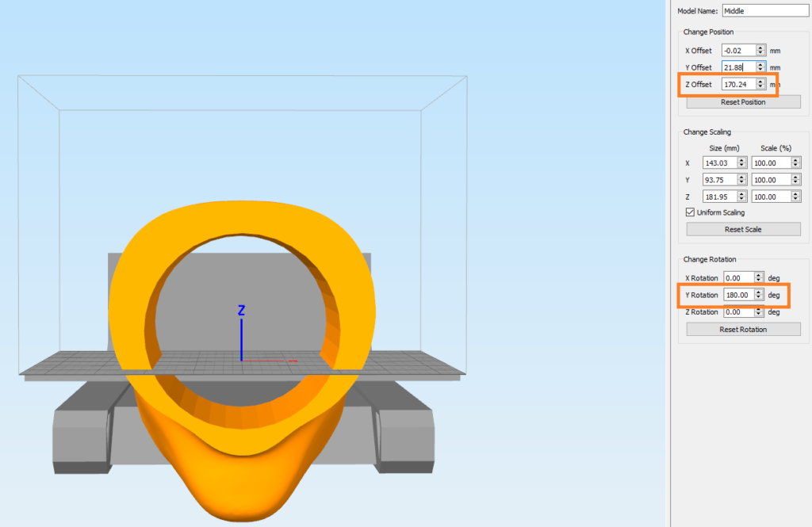The width and height of the screenshot is (812, 527).
Task: Increase Z Size with its up arrow
Action: pyautogui.click(x=741, y=194)
